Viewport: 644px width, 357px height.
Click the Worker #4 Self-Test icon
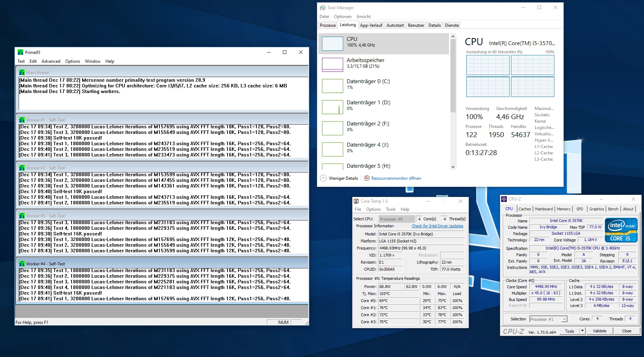22,264
